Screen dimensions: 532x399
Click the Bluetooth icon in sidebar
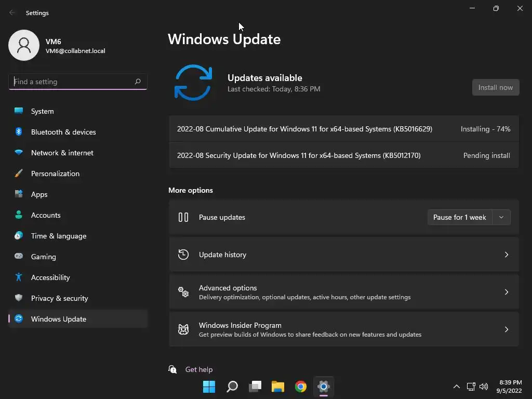tap(19, 131)
